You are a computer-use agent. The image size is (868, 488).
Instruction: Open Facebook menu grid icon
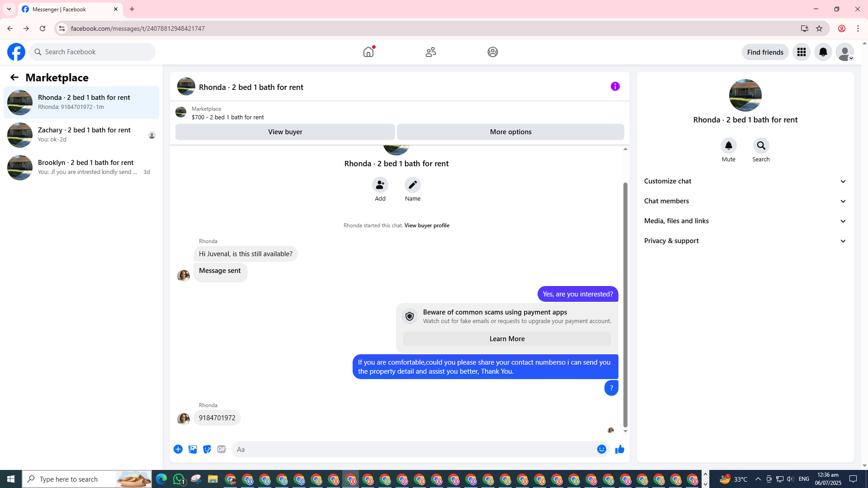click(x=801, y=52)
